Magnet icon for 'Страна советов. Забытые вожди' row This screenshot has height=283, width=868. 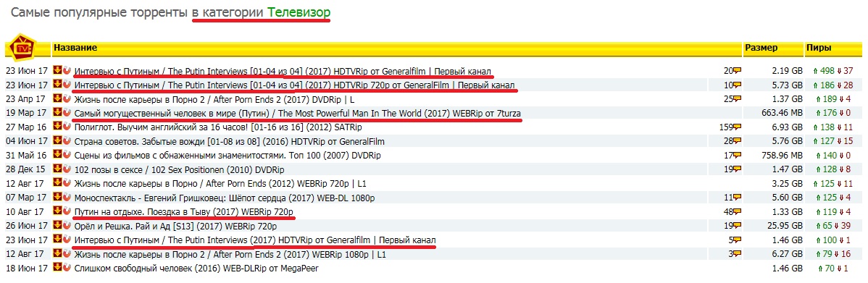click(x=67, y=141)
